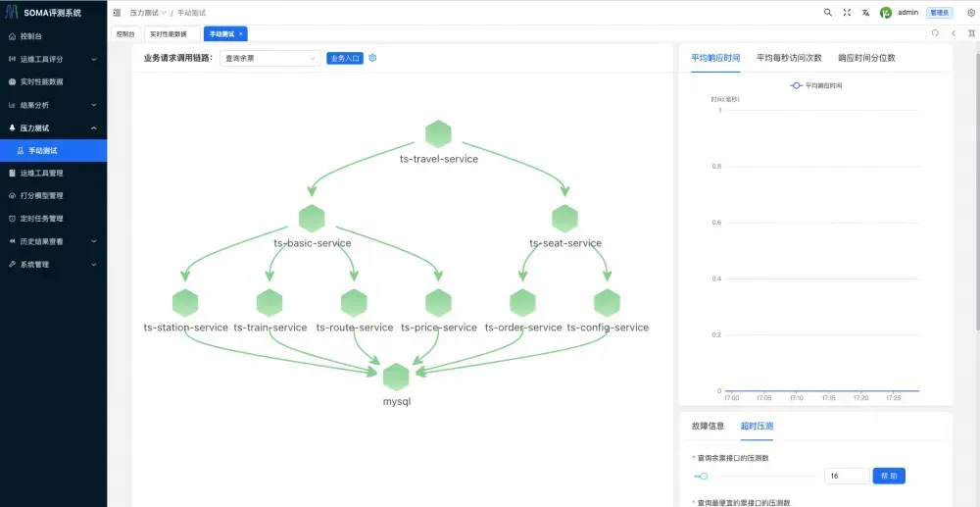Select the mysql hexagon node
This screenshot has height=507, width=980.
[396, 377]
